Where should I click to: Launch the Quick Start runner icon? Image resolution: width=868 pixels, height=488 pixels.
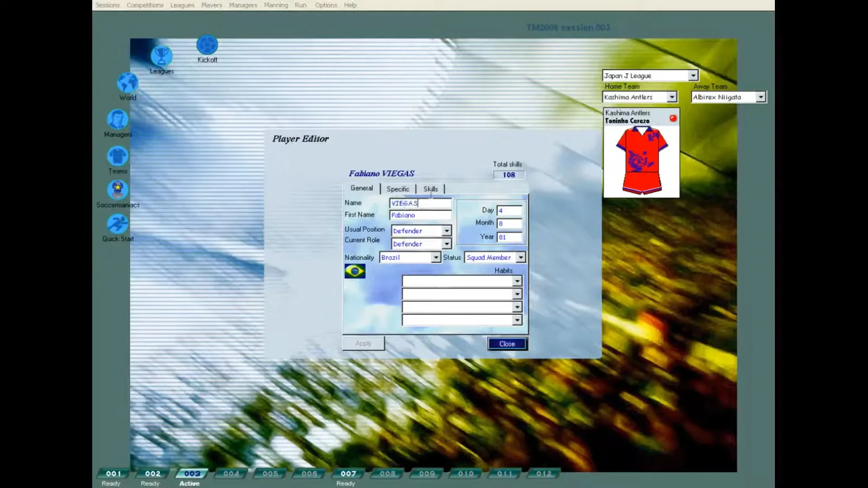tap(118, 224)
